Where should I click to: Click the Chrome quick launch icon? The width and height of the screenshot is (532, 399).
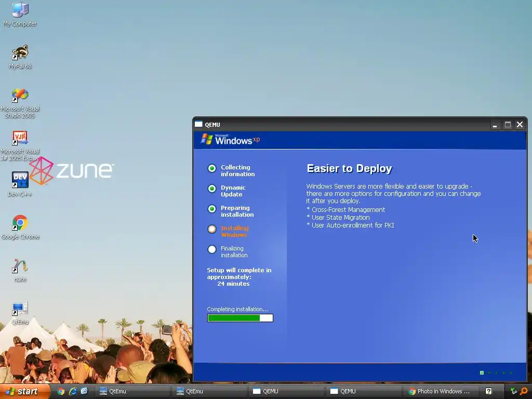pyautogui.click(x=61, y=391)
